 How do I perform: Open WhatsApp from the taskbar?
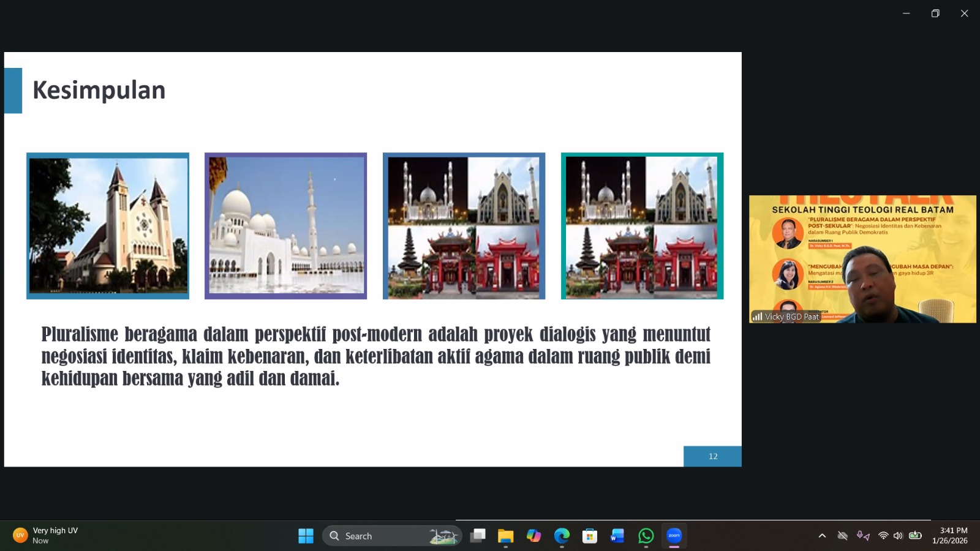pyautogui.click(x=646, y=536)
